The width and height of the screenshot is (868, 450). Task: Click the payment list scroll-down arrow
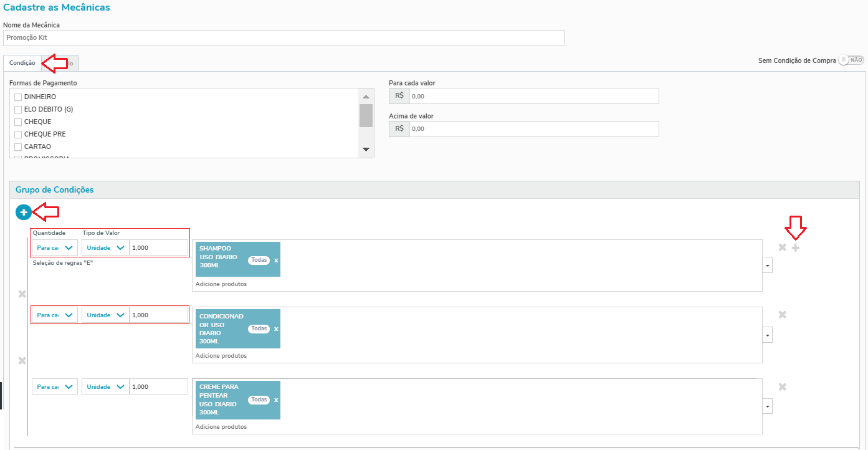(x=366, y=150)
